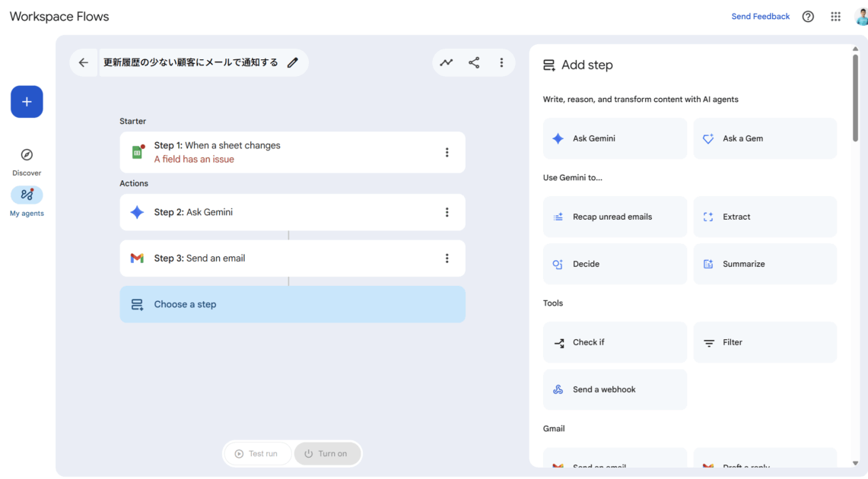Open the flow's more options menu
Viewport: 868px width, 479px height.
501,63
